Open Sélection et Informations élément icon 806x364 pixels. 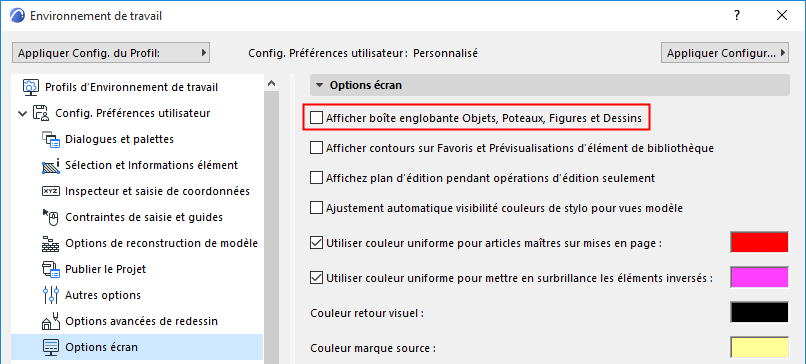[51, 165]
